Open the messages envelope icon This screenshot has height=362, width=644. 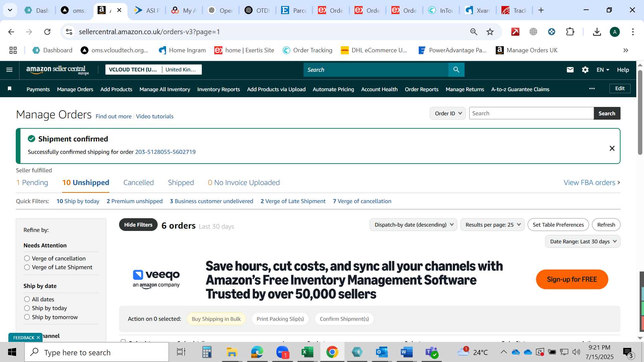tap(570, 70)
